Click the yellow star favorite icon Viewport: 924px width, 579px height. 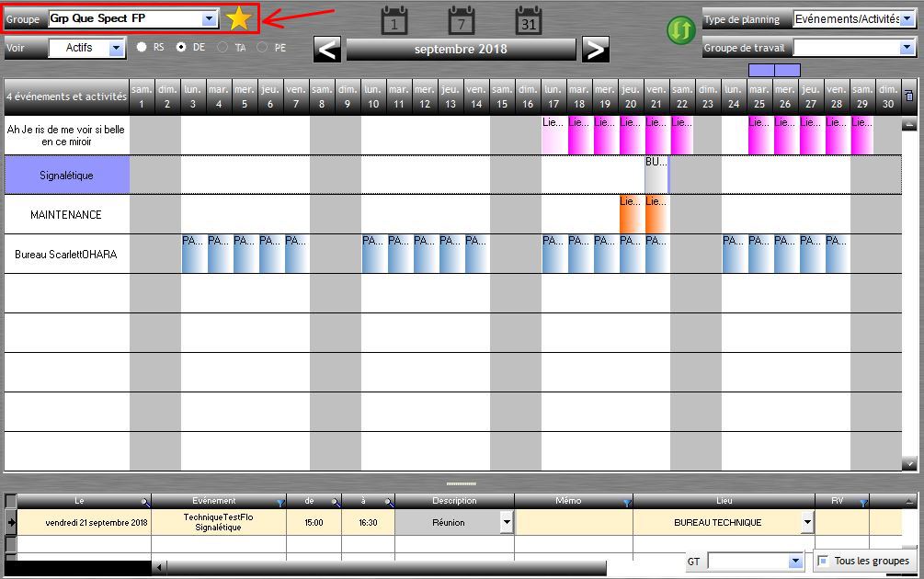[x=239, y=17]
